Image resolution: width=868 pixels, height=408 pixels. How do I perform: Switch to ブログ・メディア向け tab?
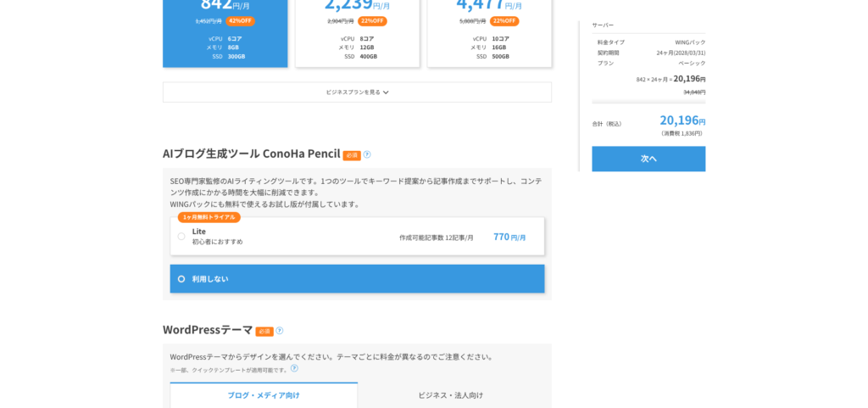click(x=264, y=395)
